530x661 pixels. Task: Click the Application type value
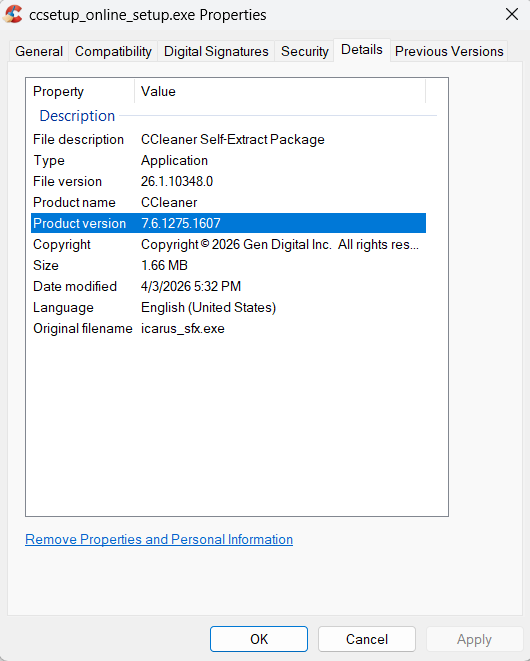pos(174,161)
